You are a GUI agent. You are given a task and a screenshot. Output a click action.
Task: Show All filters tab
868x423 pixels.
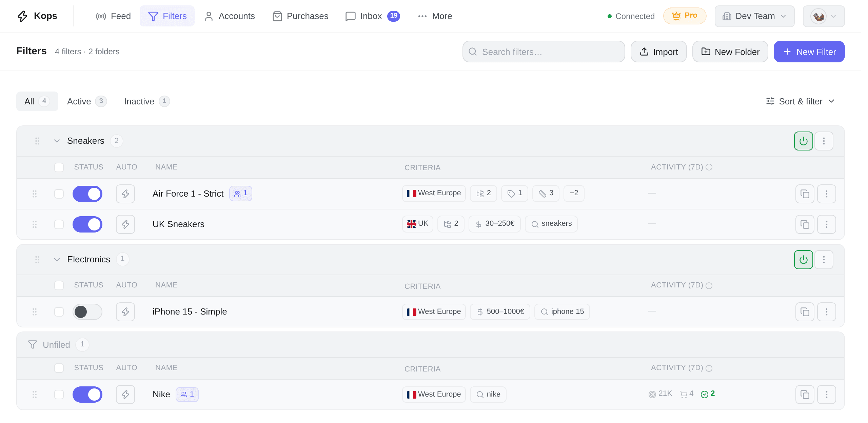click(37, 101)
